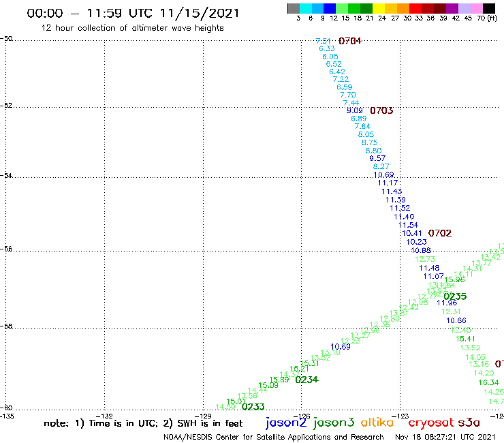This screenshot has width=504, height=443.
Task: Click the 8.05 wave height value
Action: point(366,134)
